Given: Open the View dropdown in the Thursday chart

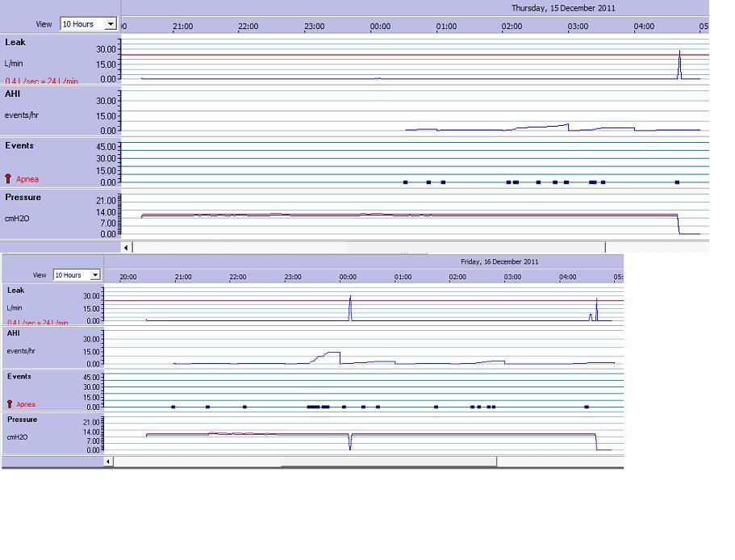Looking at the screenshot, I should [x=111, y=24].
